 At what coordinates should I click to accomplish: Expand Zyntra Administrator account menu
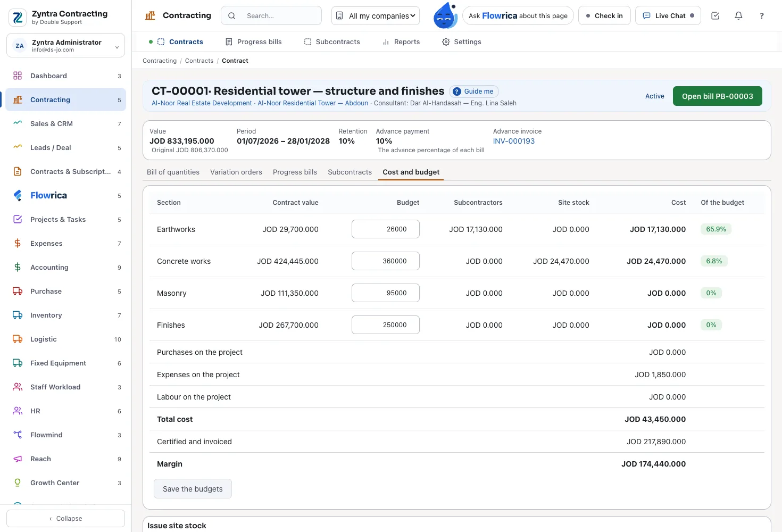tap(65, 46)
